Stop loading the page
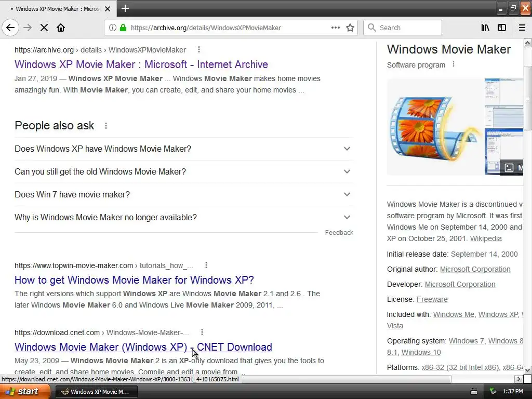Image resolution: width=532 pixels, height=399 pixels. coord(44,28)
